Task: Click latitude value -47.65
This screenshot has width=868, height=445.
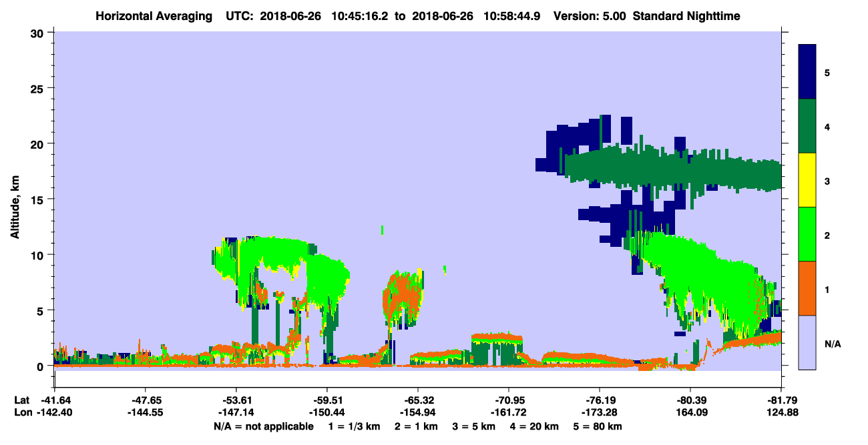Action: [x=145, y=400]
